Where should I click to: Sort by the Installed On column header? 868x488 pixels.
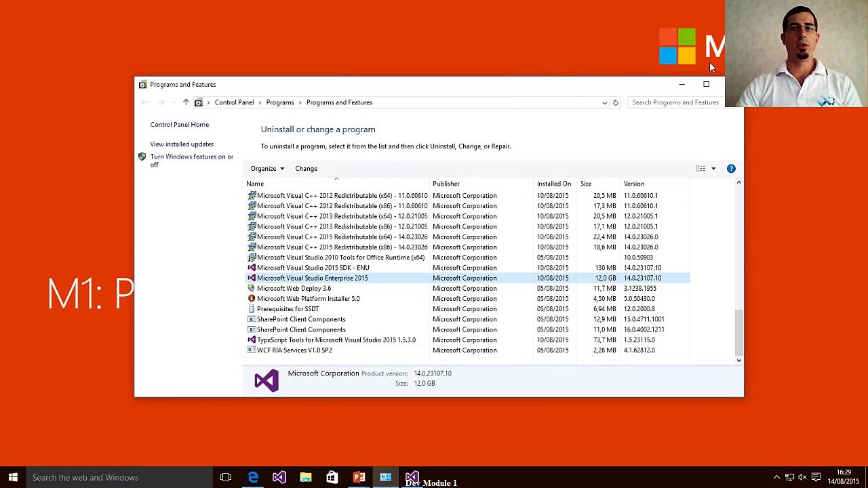pos(555,184)
